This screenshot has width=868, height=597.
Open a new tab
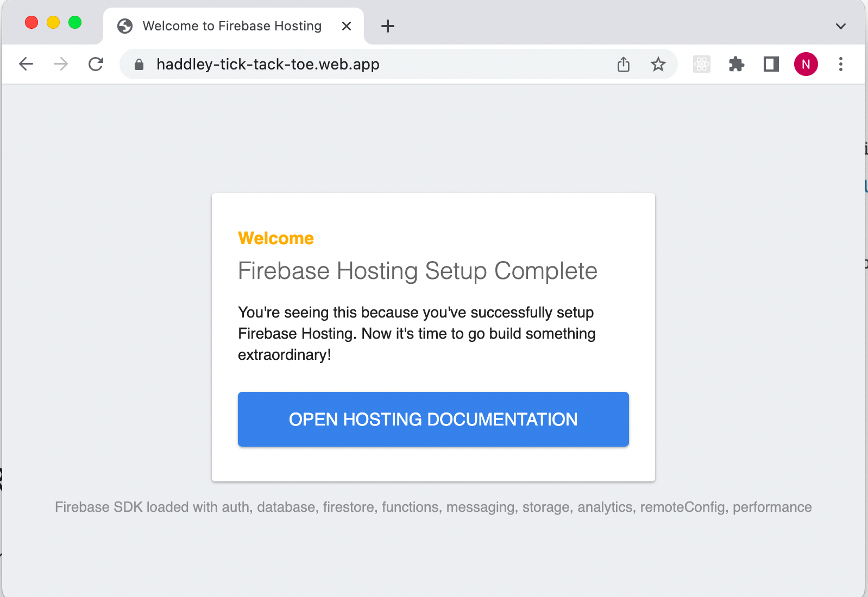(388, 26)
